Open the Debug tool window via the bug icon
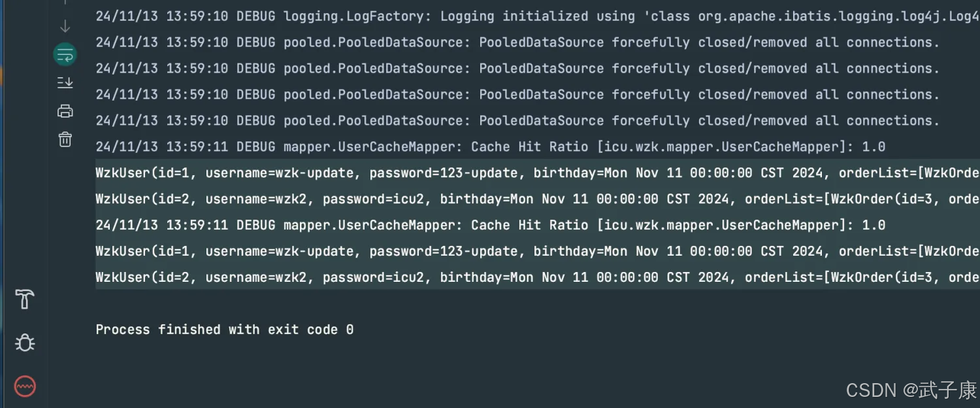Screen dimensions: 980x408 click(25, 343)
